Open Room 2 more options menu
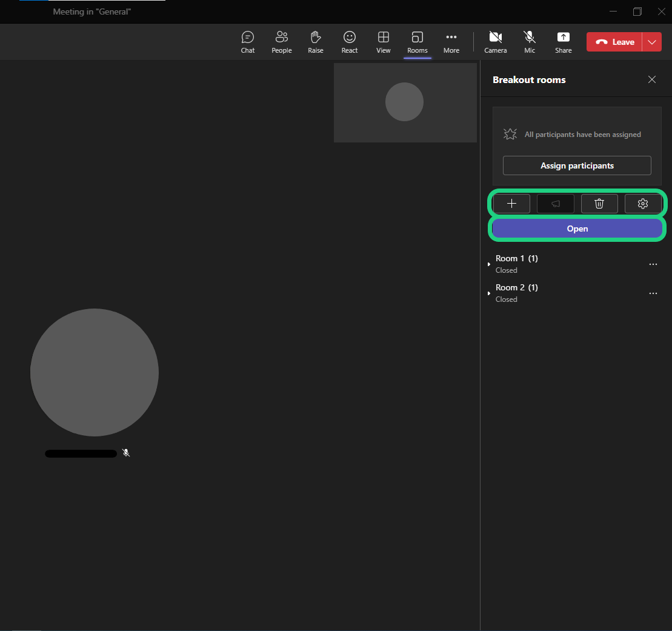 (x=653, y=293)
